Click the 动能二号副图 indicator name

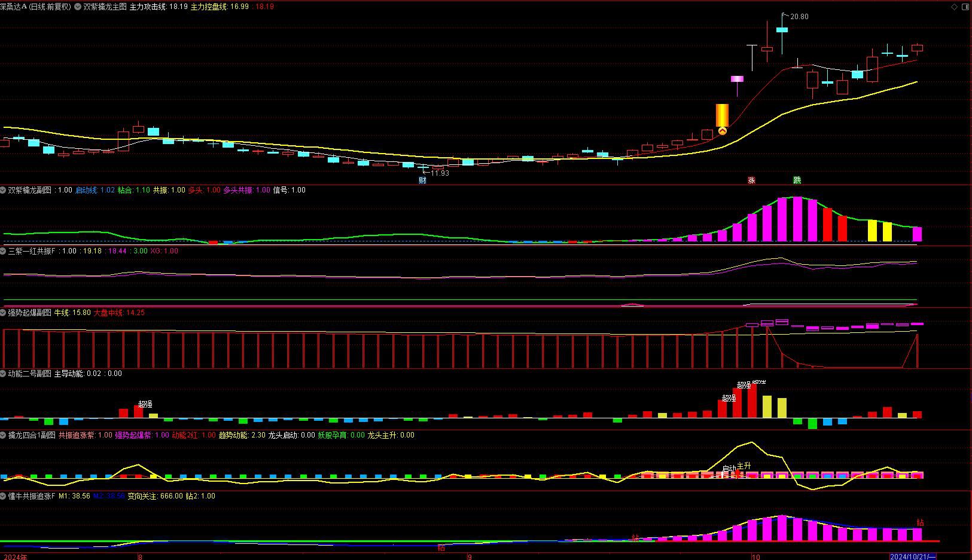[x=30, y=374]
